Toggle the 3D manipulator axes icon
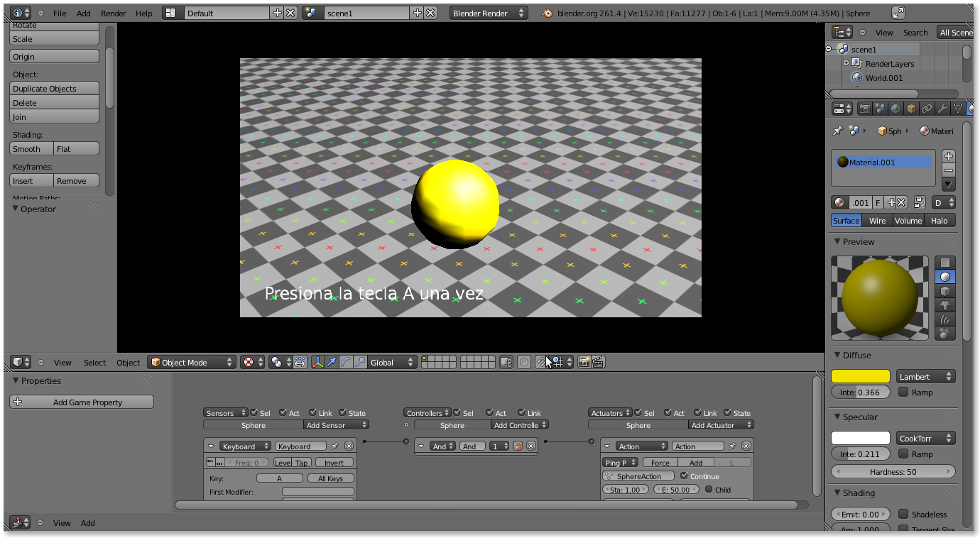 pos(317,363)
